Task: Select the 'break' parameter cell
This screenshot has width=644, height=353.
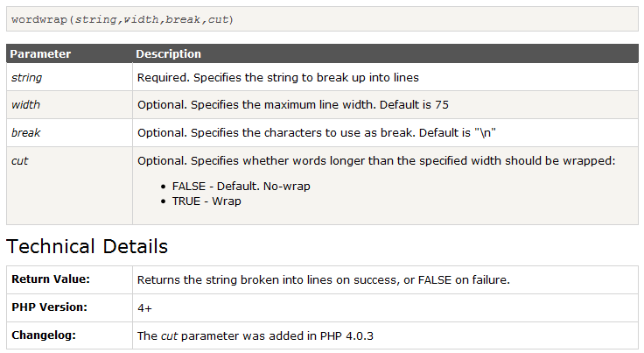Action: click(x=26, y=133)
